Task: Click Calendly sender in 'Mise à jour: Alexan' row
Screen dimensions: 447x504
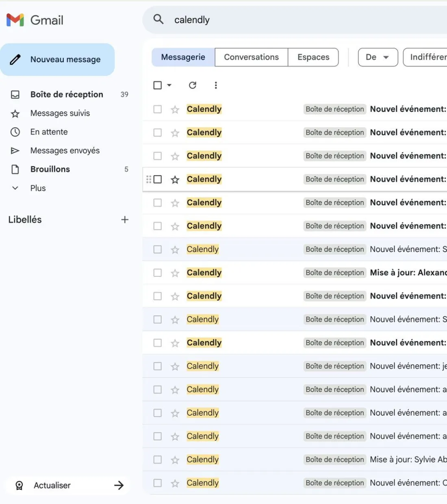Action: [x=204, y=273]
